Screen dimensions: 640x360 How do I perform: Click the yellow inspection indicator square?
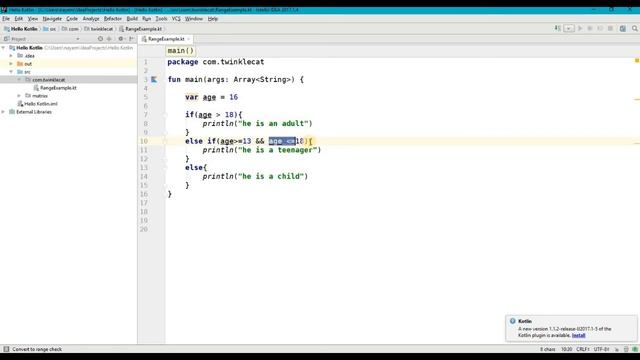pyautogui.click(x=637, y=60)
